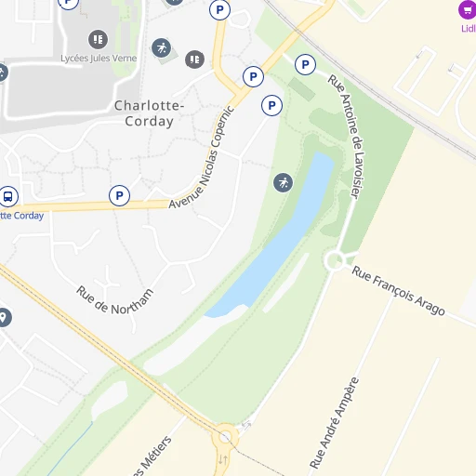
Task: Click the Charlotte-Corday neighborhood label
Action: pyautogui.click(x=150, y=113)
